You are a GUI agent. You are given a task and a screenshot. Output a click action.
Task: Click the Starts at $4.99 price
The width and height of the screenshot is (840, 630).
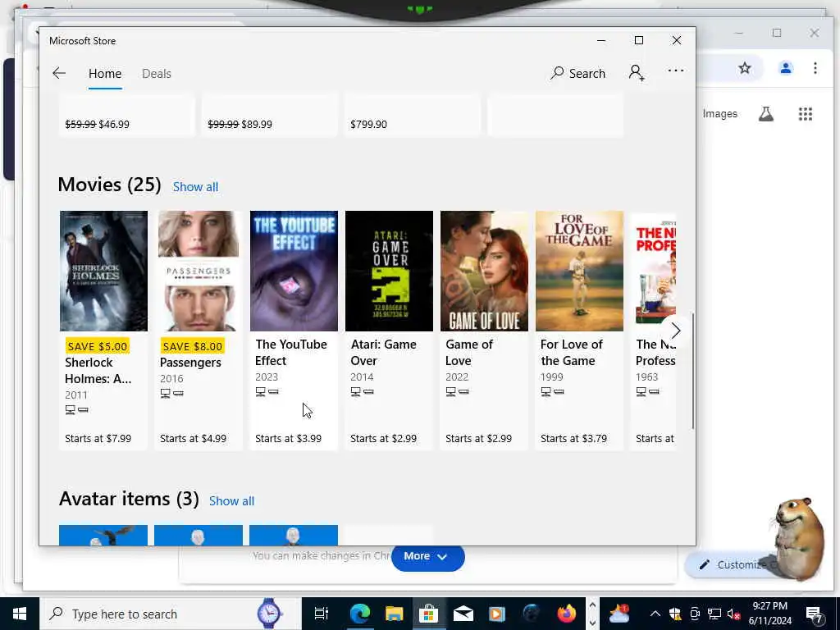pos(193,438)
